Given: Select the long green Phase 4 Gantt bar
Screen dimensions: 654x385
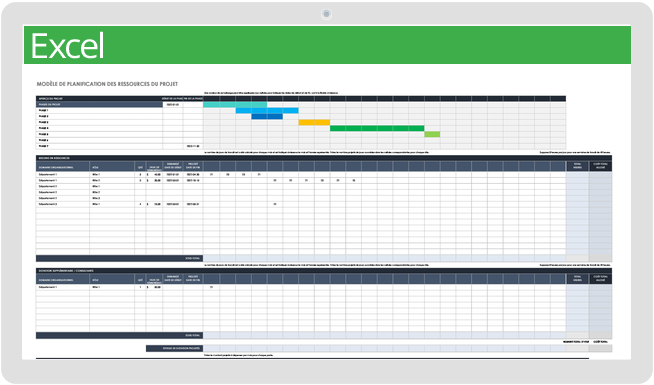Looking at the screenshot, I should pos(377,128).
